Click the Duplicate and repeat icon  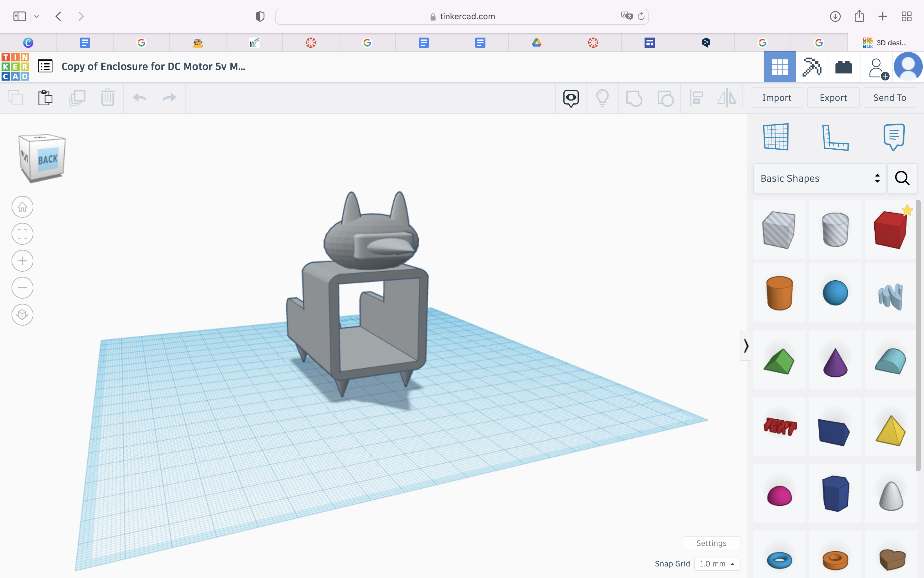tap(77, 98)
